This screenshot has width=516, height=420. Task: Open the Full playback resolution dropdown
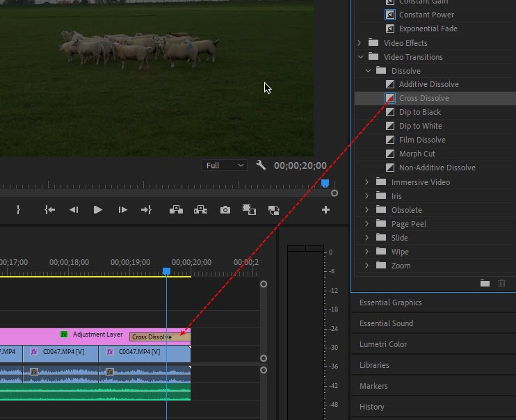[224, 165]
